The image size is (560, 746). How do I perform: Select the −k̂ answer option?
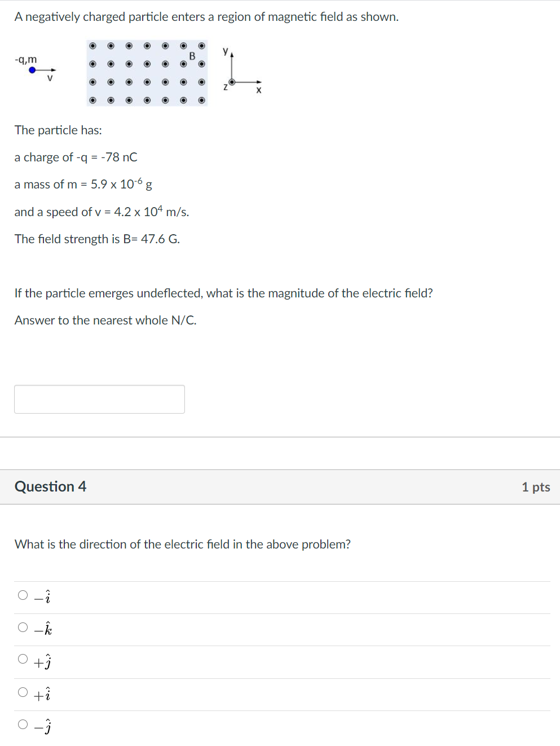23,626
